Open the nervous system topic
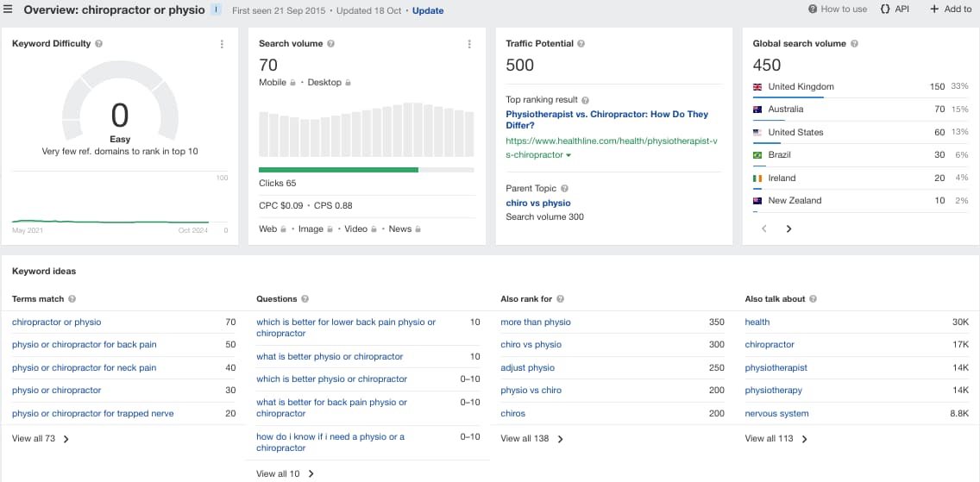 click(777, 413)
